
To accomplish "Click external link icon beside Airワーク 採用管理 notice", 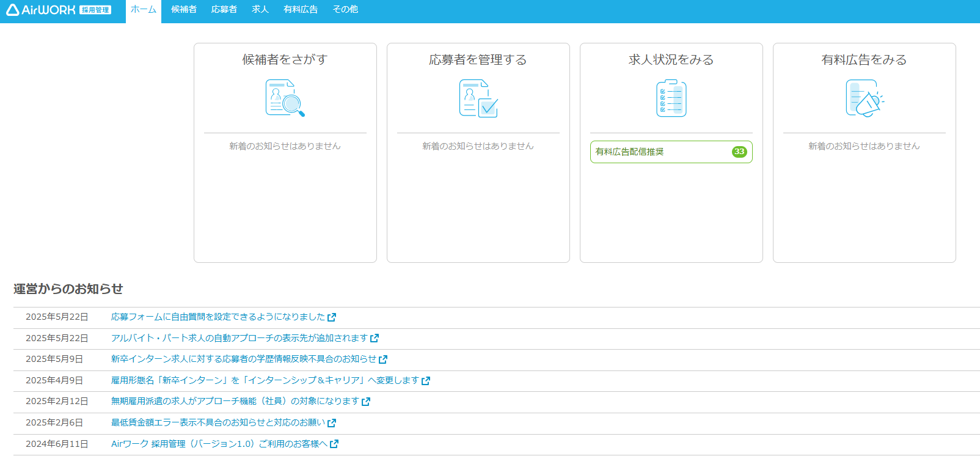I will pos(334,444).
